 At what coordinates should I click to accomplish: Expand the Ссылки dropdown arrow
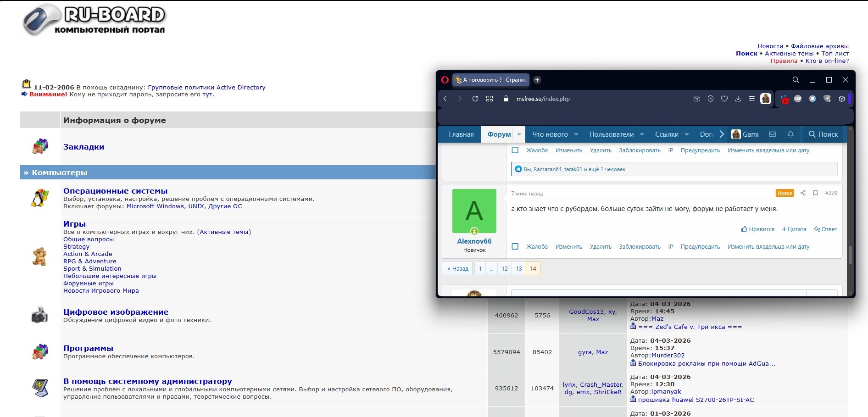687,134
